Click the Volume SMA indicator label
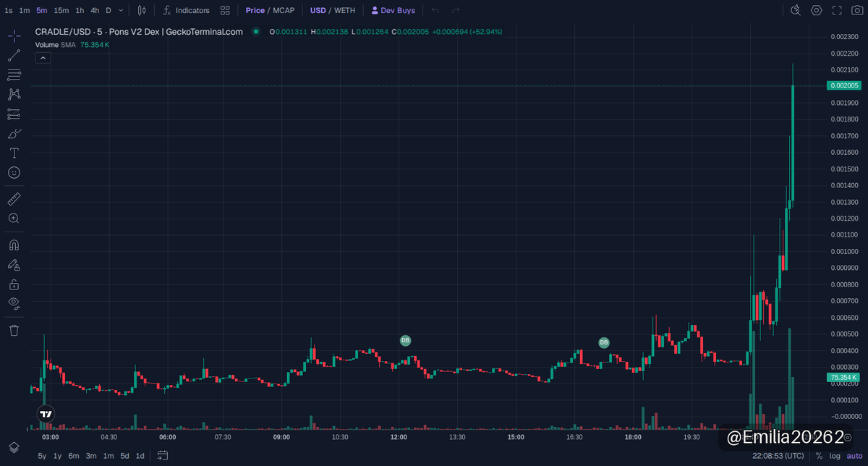 56,45
